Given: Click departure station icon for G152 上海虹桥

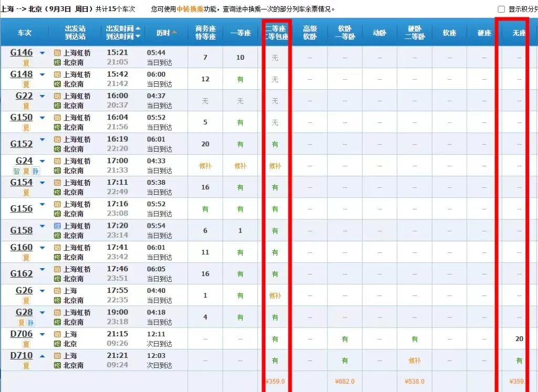Looking at the screenshot, I should [57, 140].
